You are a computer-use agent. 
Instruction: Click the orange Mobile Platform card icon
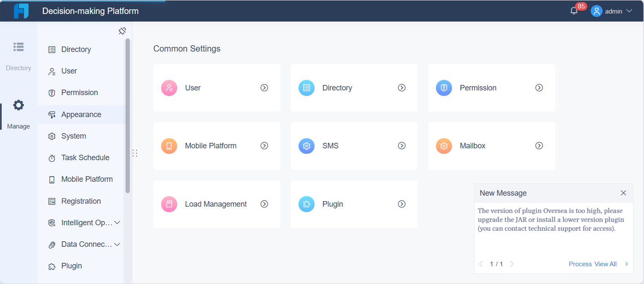point(169,146)
